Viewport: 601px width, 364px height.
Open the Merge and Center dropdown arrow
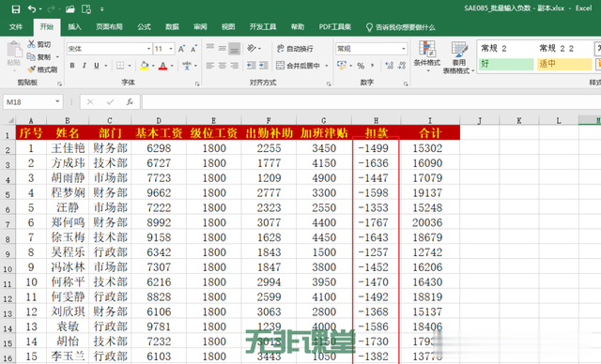[327, 66]
